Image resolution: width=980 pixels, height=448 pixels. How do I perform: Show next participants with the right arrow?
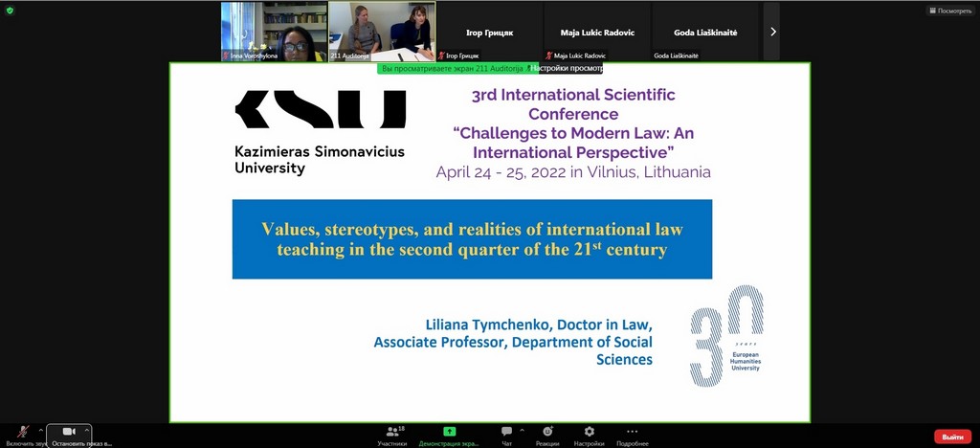(x=772, y=32)
